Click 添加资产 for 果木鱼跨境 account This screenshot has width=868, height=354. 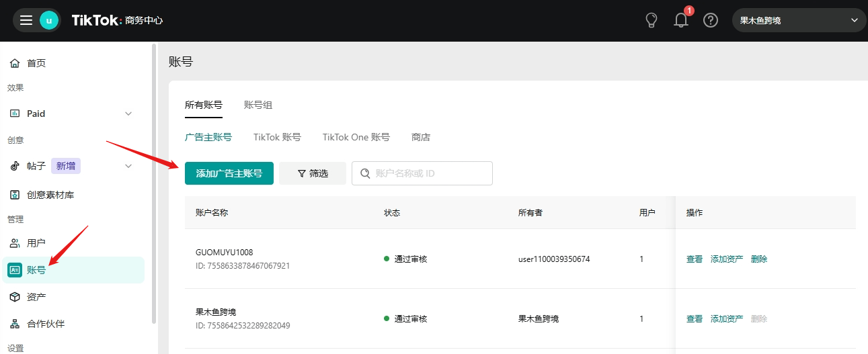click(727, 319)
